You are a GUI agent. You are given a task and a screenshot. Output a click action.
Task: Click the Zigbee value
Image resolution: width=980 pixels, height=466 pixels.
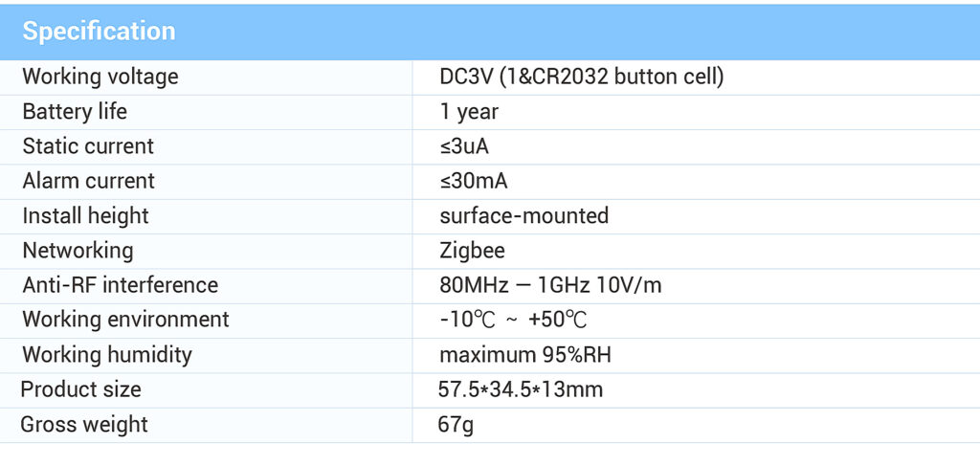click(472, 251)
